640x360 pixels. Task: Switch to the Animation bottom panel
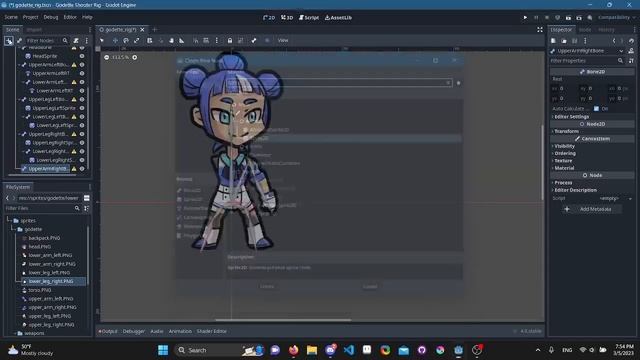[180, 331]
